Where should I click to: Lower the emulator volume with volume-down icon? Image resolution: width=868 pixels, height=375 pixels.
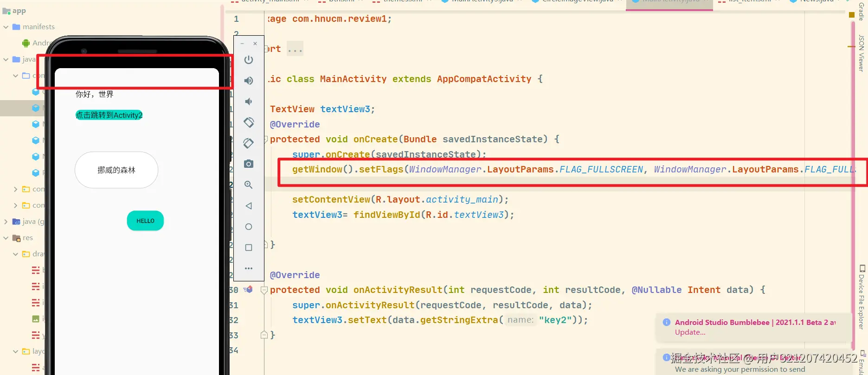coord(249,102)
